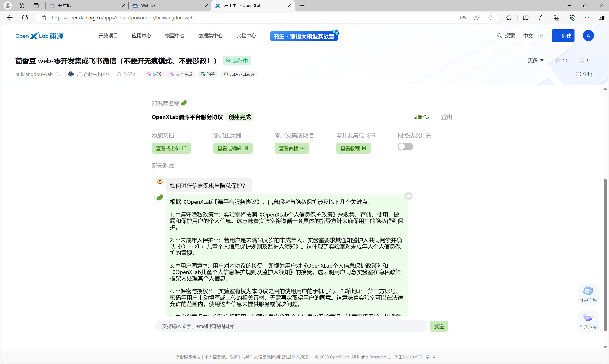609x364 pixels.
Task: Click 查看教程 under 零开发集成飞书
Action: click(353, 148)
